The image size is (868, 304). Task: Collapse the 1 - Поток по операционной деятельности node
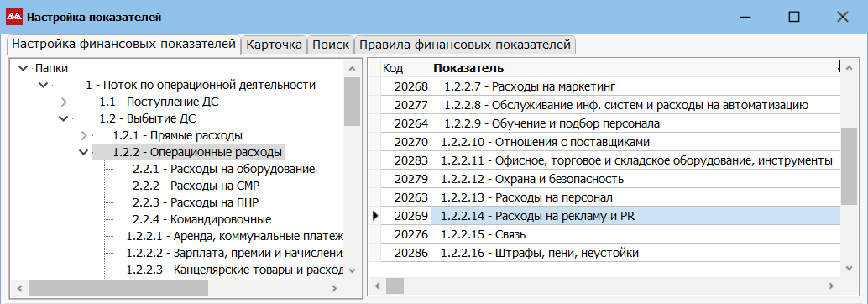pos(43,86)
